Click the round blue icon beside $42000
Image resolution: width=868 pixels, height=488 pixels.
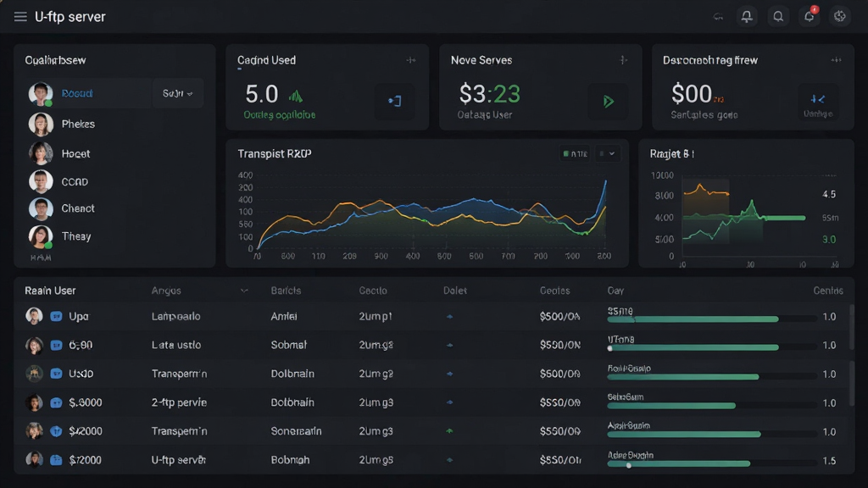(56, 431)
